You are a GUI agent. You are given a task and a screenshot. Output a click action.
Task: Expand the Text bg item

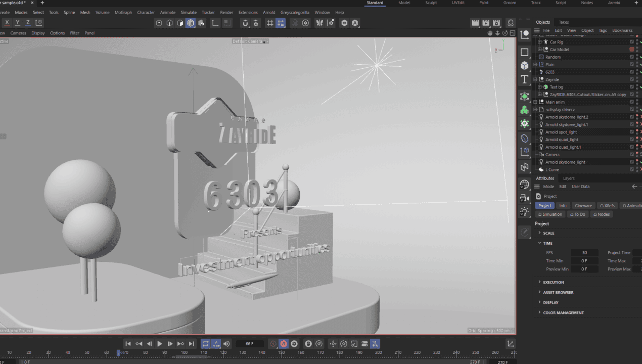[540, 87]
